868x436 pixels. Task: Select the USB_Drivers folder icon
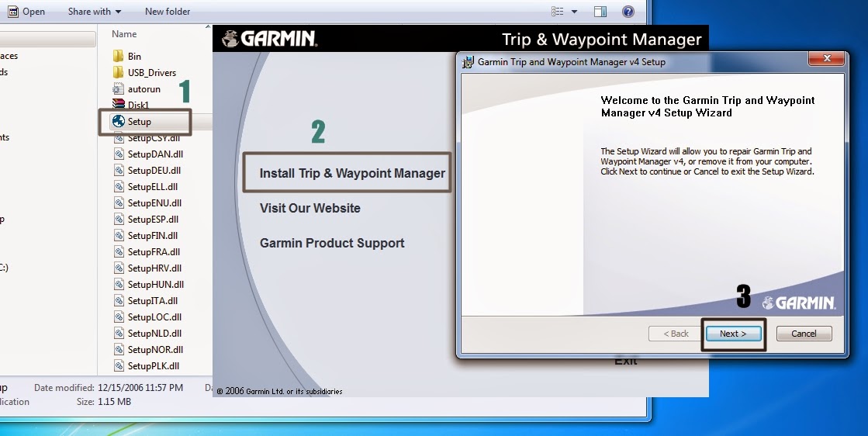tap(118, 72)
